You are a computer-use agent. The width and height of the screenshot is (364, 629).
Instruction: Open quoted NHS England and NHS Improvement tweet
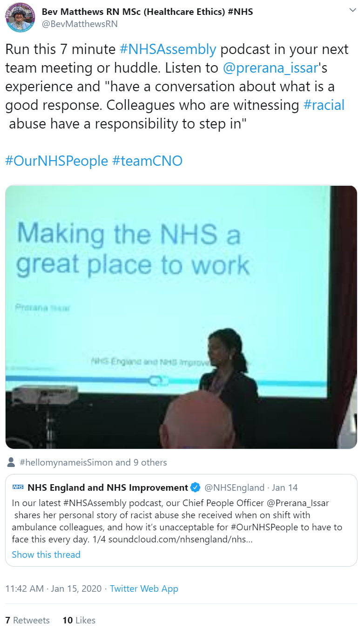click(x=181, y=520)
